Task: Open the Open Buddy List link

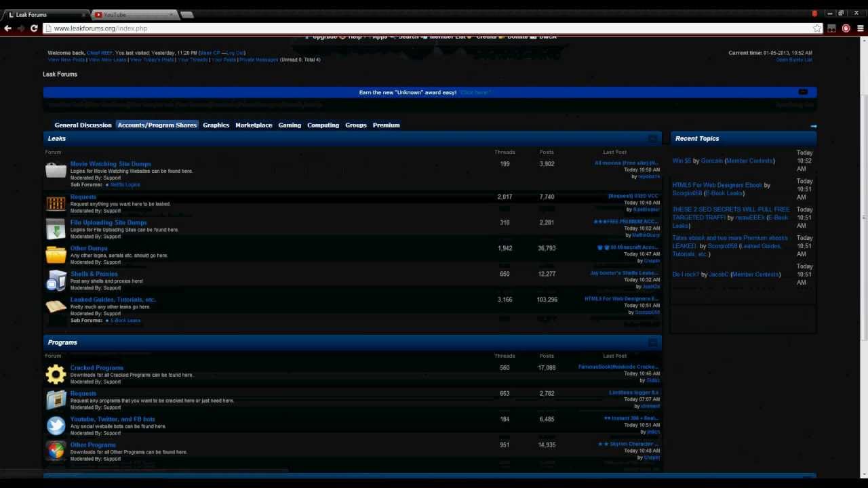Action: point(794,60)
